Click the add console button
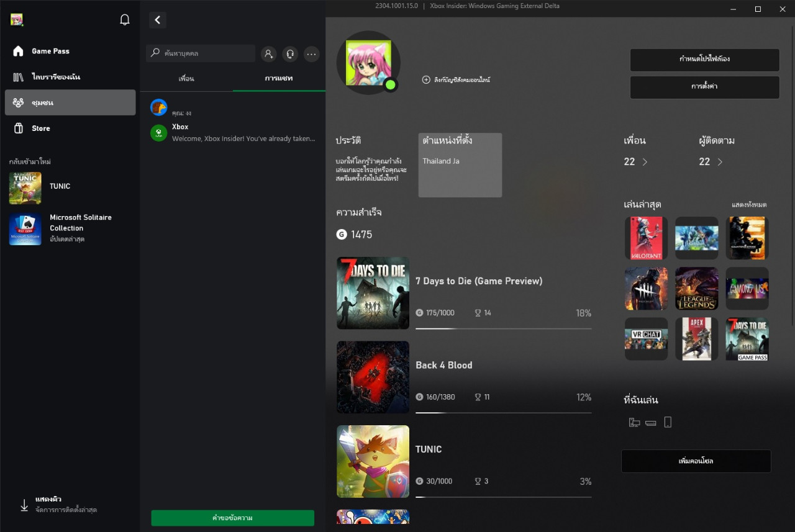795x532 pixels. [696, 461]
